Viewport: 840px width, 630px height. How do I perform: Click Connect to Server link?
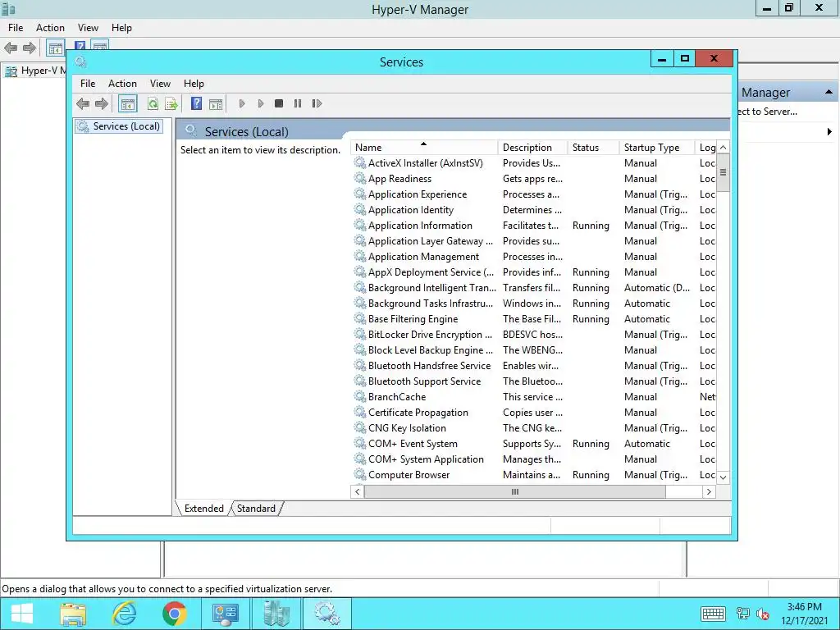[767, 112]
